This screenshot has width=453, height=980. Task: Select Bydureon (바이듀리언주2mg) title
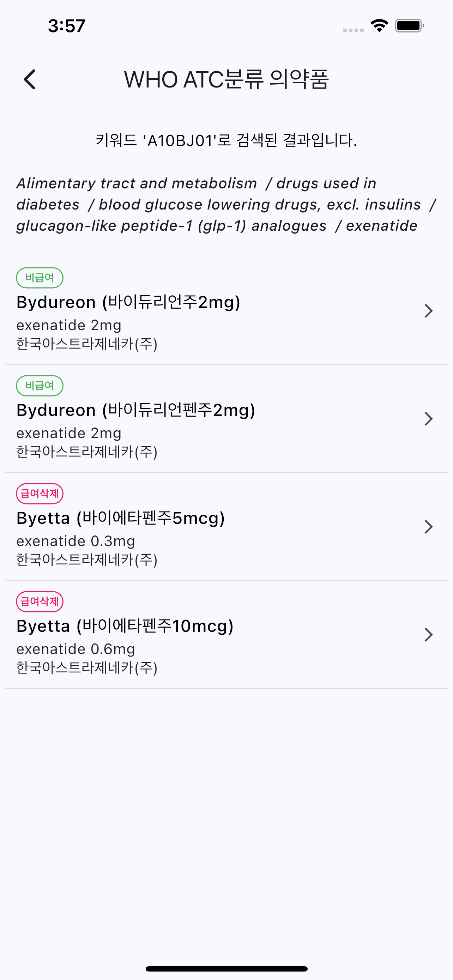pyautogui.click(x=128, y=302)
